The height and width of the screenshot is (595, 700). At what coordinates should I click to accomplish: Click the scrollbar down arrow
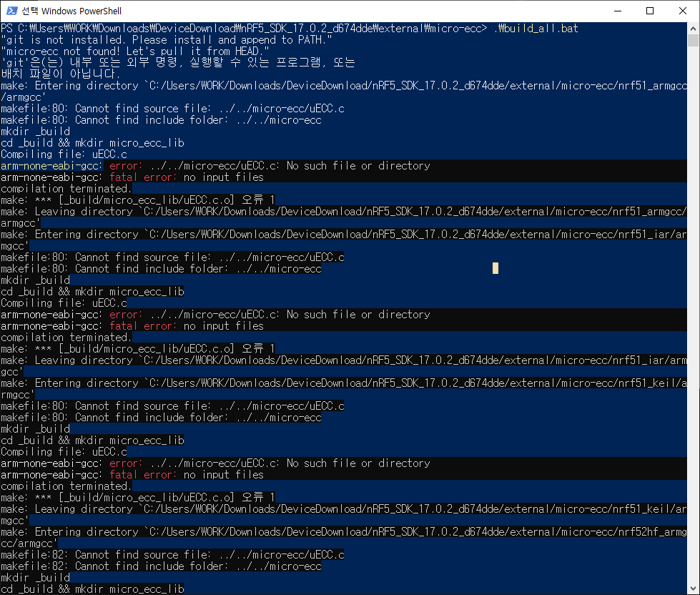(x=693, y=589)
